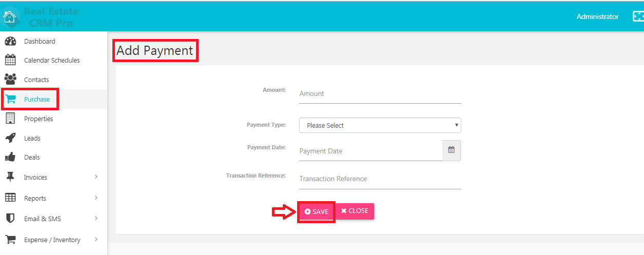The width and height of the screenshot is (644, 255).
Task: Expand the Invoices submenu chevron
Action: (96, 177)
